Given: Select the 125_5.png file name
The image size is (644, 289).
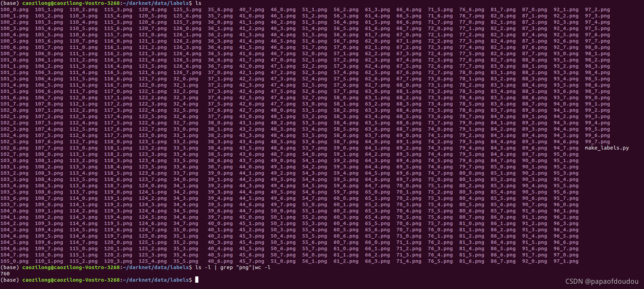Looking at the screenshot, I should 187,9.
